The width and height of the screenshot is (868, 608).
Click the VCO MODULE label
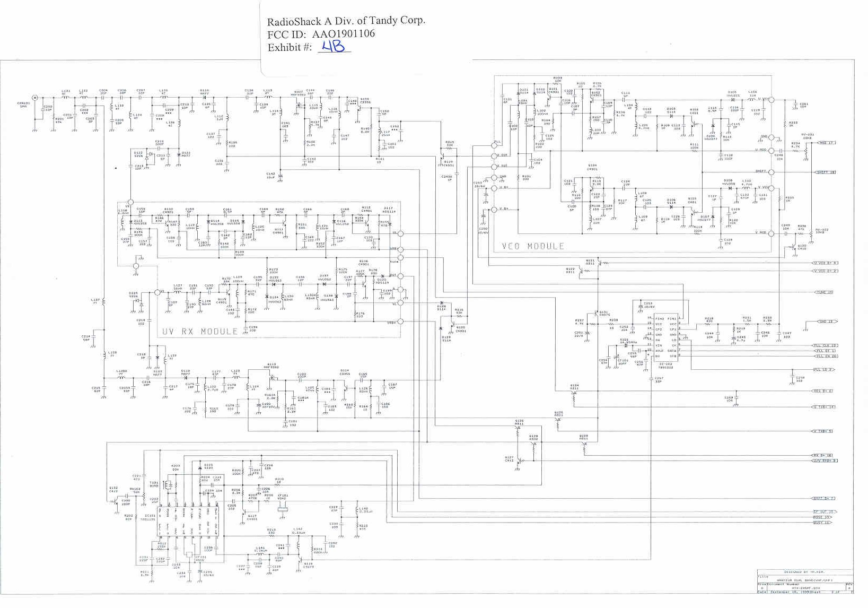click(532, 247)
